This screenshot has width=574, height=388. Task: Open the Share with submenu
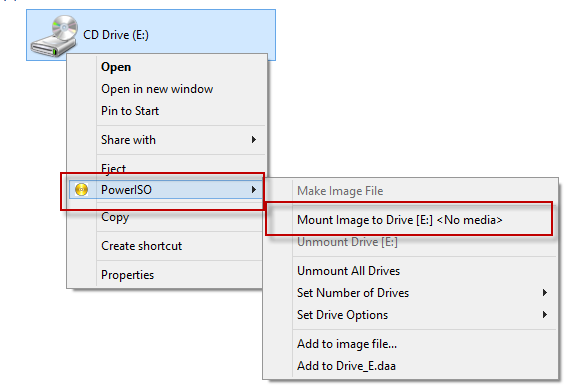coord(167,140)
